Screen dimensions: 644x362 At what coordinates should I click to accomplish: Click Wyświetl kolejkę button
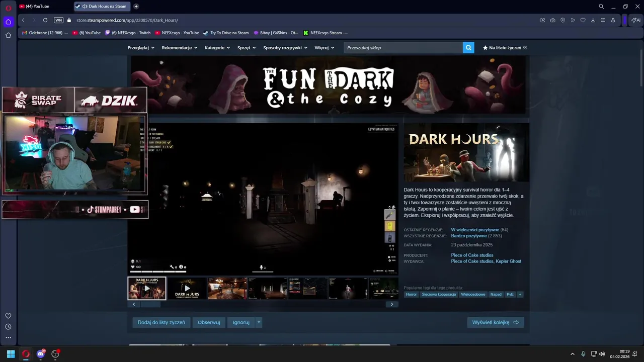[x=496, y=322]
